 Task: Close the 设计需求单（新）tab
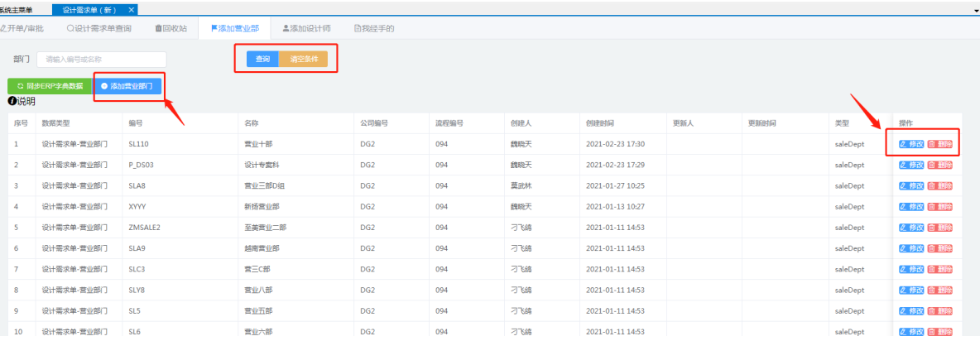[131, 10]
